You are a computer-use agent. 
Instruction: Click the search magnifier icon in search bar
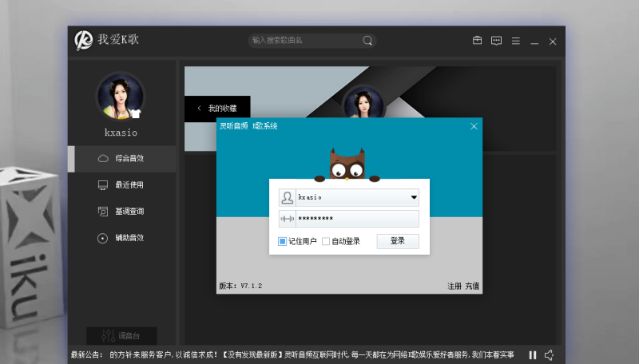(x=367, y=40)
